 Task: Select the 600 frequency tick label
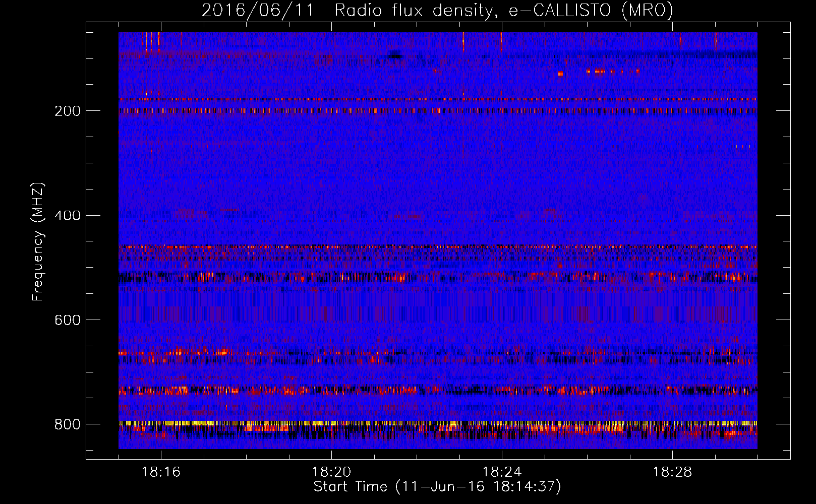[68, 321]
